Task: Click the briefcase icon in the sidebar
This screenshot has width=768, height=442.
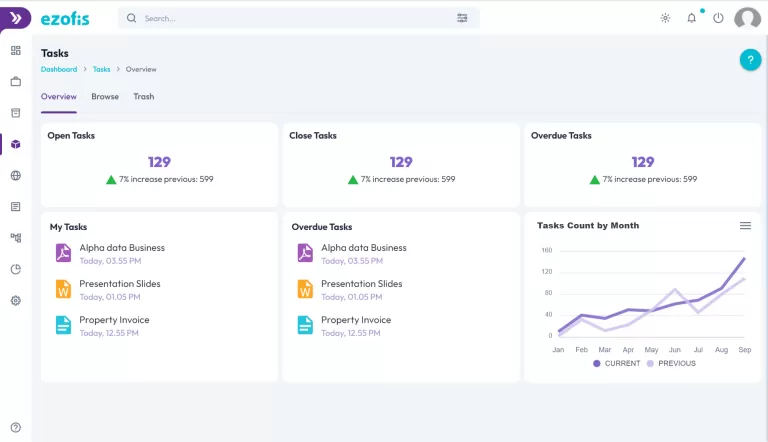Action: 15,81
